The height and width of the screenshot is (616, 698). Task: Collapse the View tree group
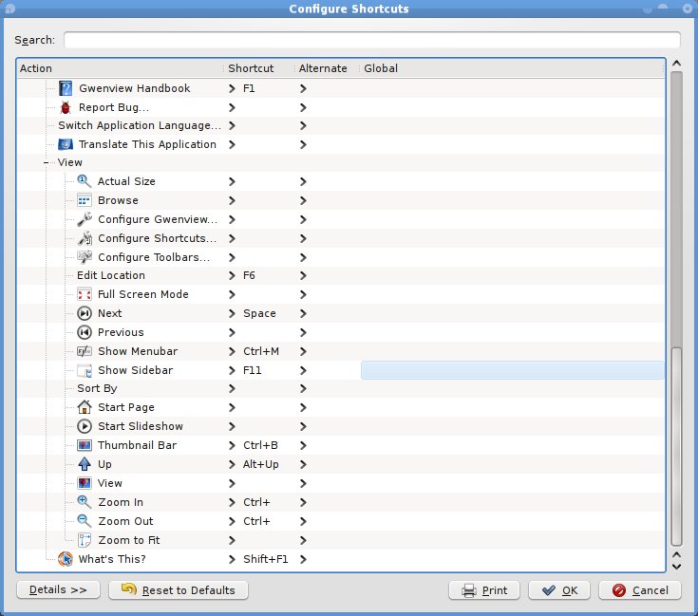pyautogui.click(x=47, y=163)
